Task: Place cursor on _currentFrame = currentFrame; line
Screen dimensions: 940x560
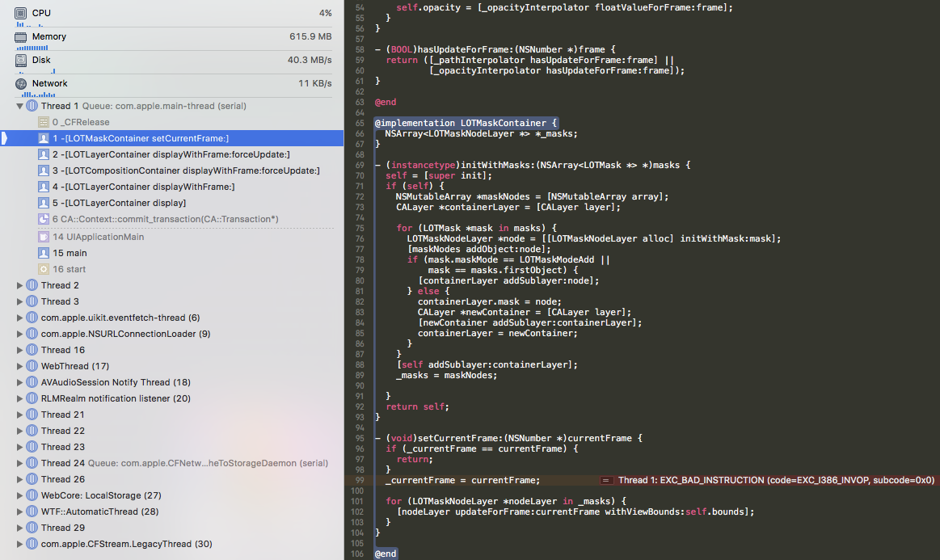Action: (463, 480)
